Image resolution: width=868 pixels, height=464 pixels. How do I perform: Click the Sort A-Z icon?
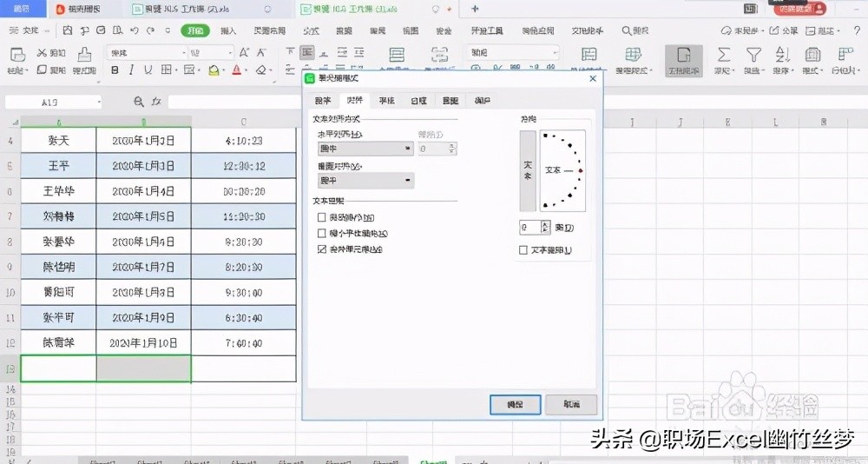coord(782,55)
